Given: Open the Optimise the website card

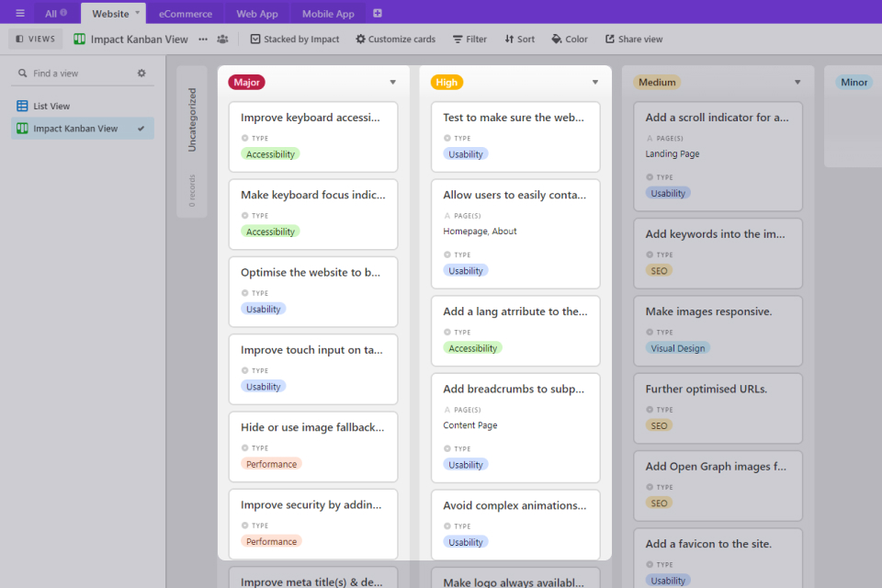Looking at the screenshot, I should (312, 292).
